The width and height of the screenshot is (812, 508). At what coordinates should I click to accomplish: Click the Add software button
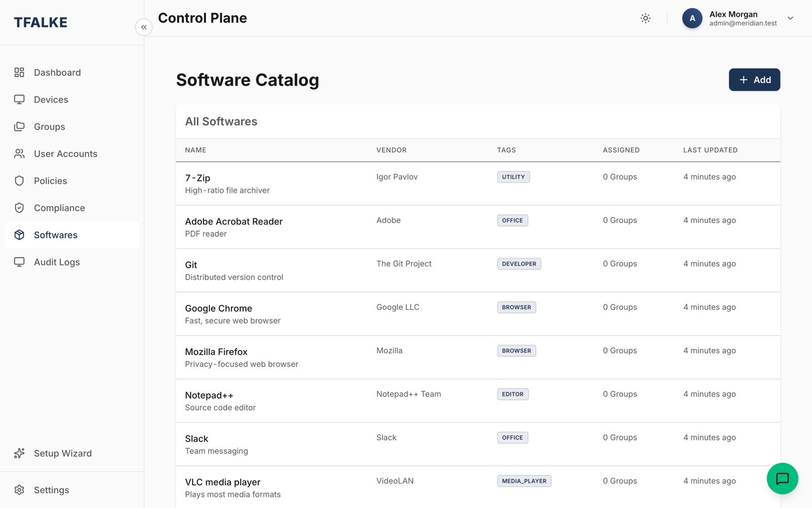click(754, 80)
